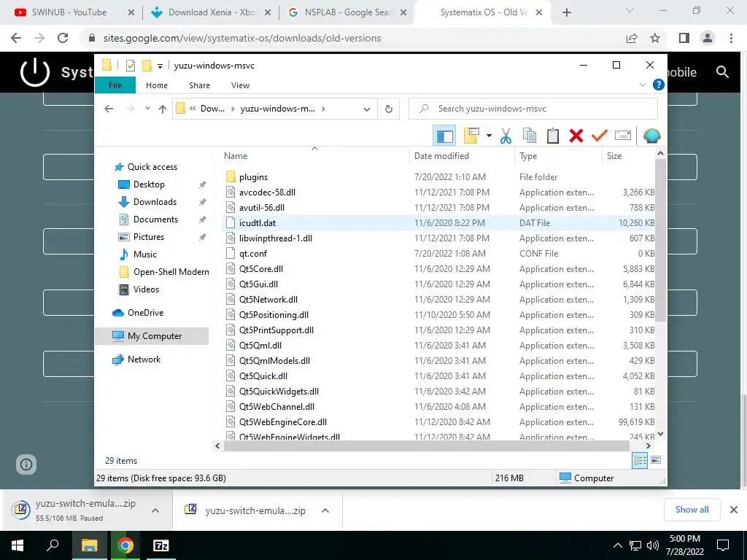747x560 pixels.
Task: Open 7-Zip from the taskbar
Action: (161, 545)
